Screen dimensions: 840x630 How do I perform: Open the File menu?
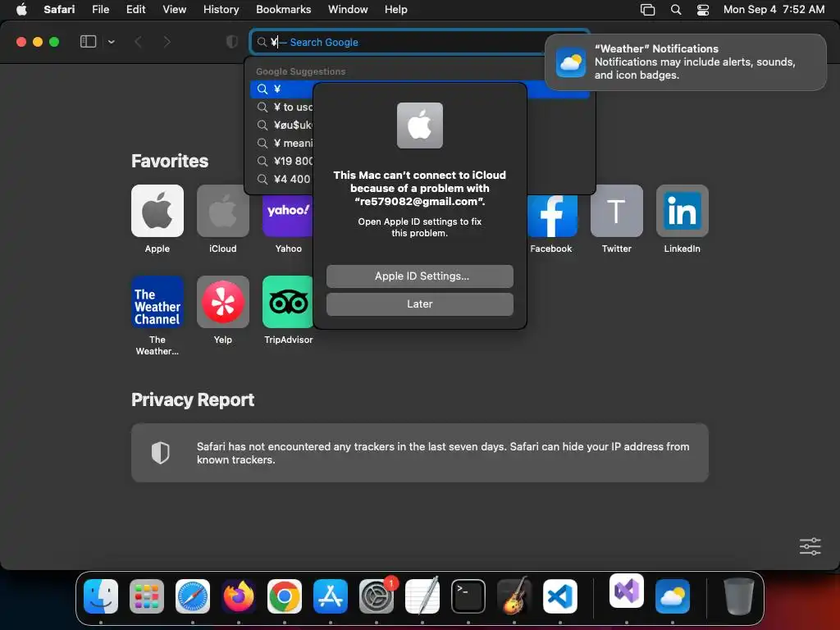[x=100, y=10]
